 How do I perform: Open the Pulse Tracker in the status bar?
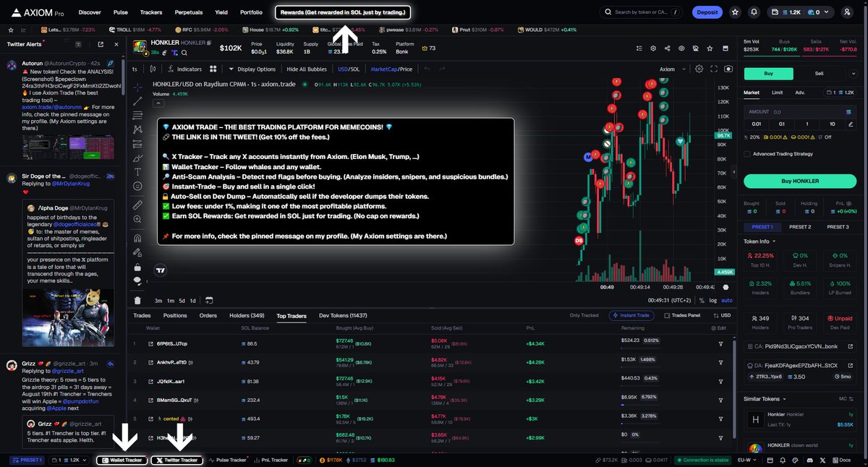click(228, 460)
